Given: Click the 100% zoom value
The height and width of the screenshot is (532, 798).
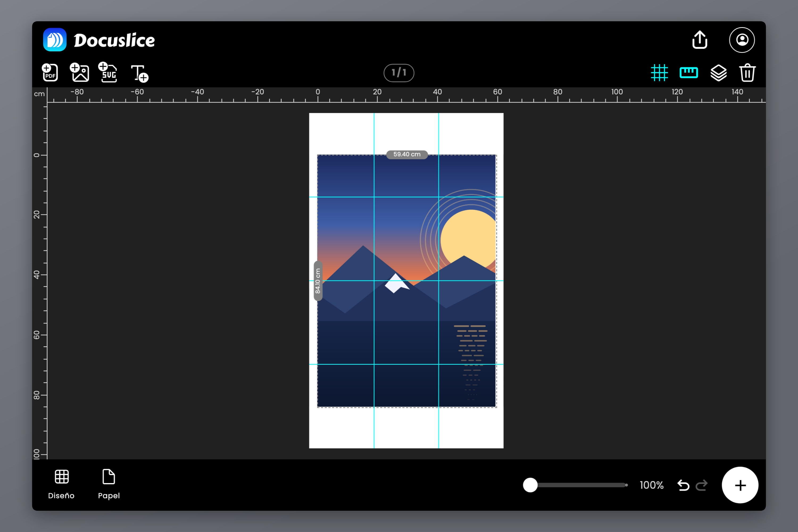Looking at the screenshot, I should tap(651, 485).
